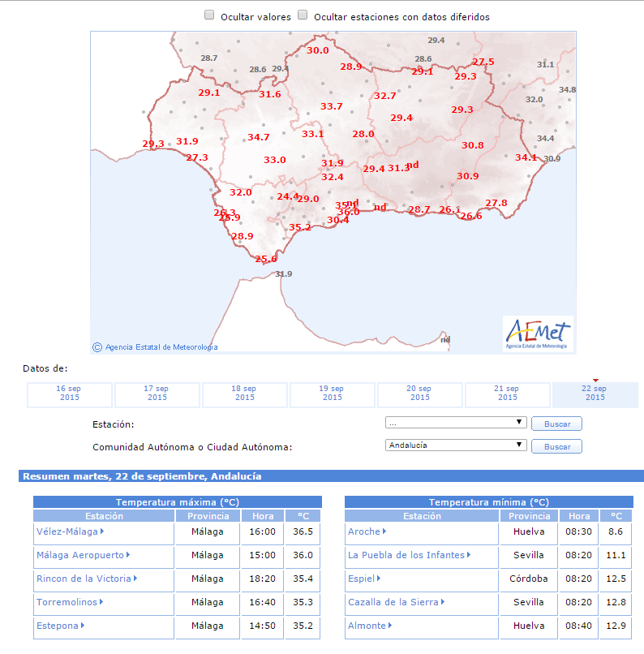Open the Torremolinos station link
644x654 pixels.
coord(67,602)
